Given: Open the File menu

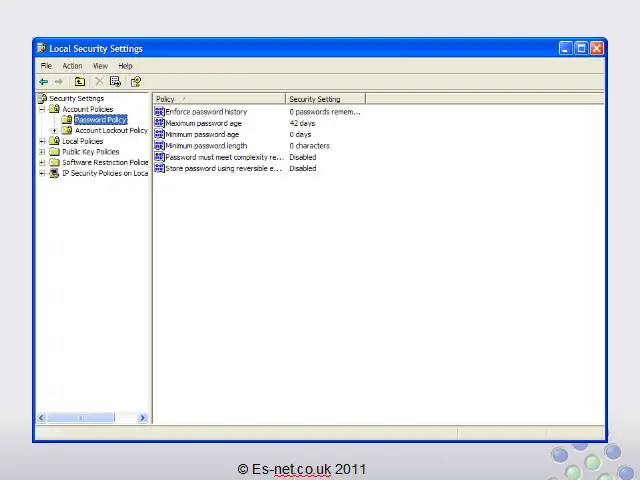Looking at the screenshot, I should pos(46,66).
